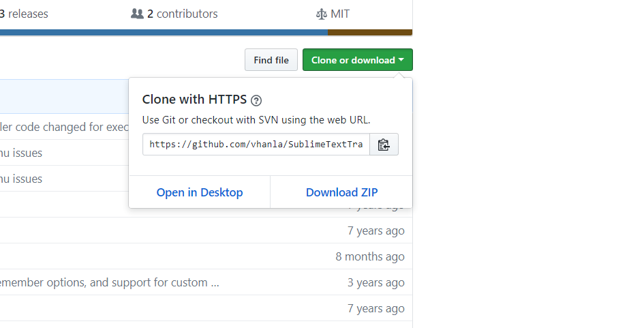Click the upper 'nu issues' commit message

point(21,153)
